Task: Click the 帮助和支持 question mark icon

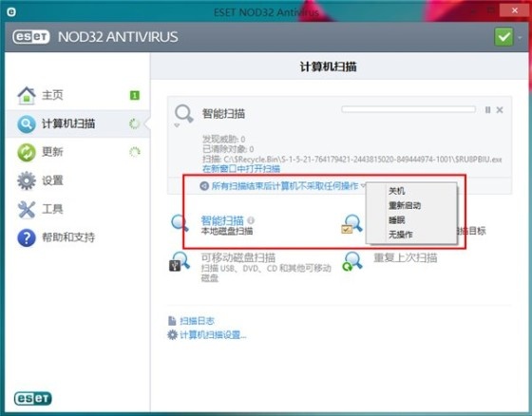Action: click(27, 237)
